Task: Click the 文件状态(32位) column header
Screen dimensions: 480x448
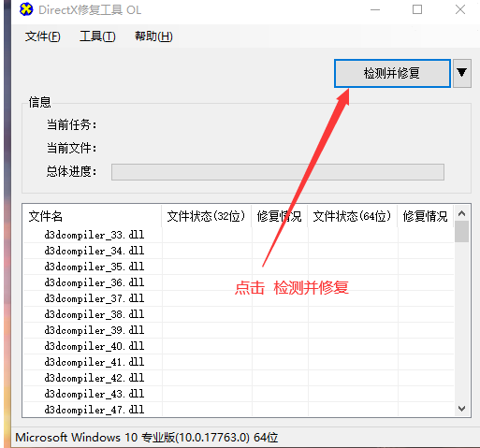Action: pyautogui.click(x=206, y=216)
